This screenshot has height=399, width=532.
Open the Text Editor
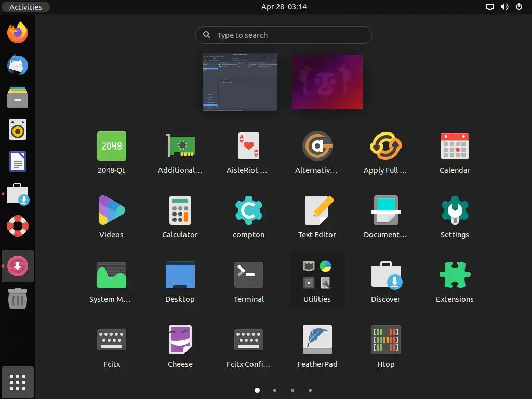point(317,217)
